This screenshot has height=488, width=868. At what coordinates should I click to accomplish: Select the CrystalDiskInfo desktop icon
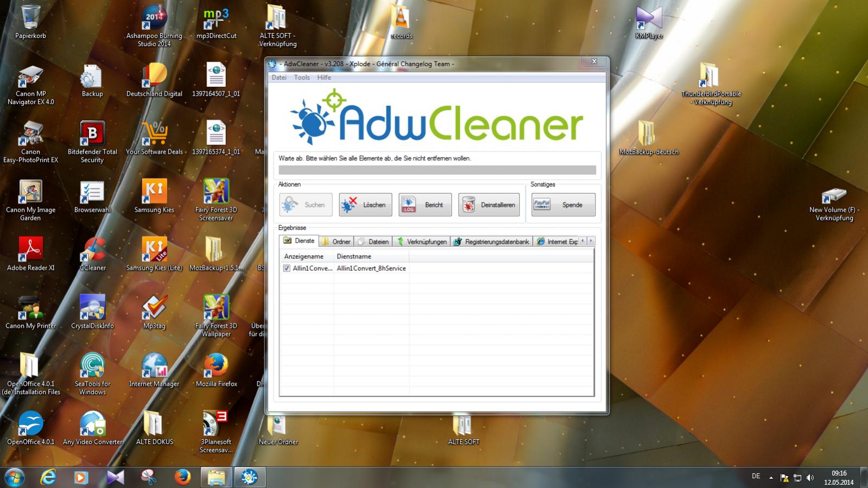pyautogui.click(x=92, y=313)
